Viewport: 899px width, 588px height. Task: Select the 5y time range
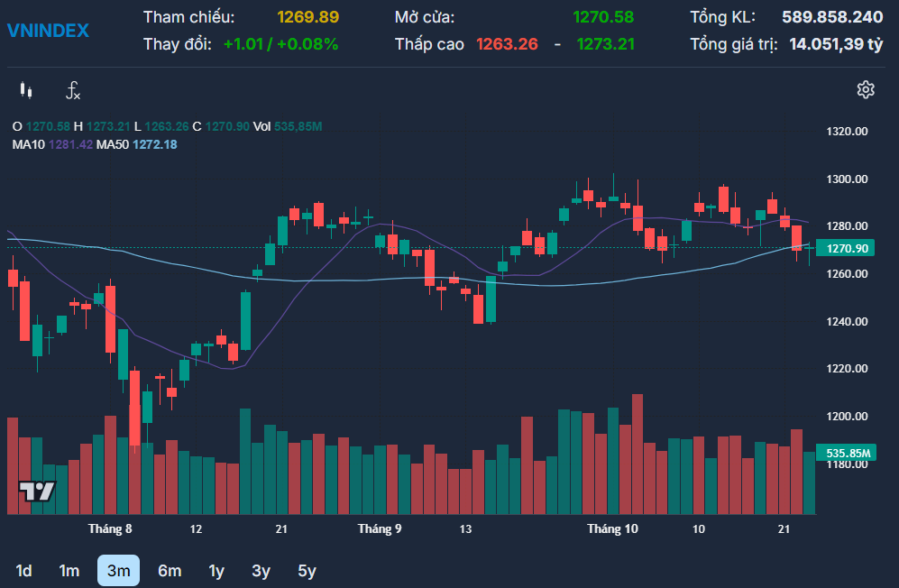coord(307,571)
